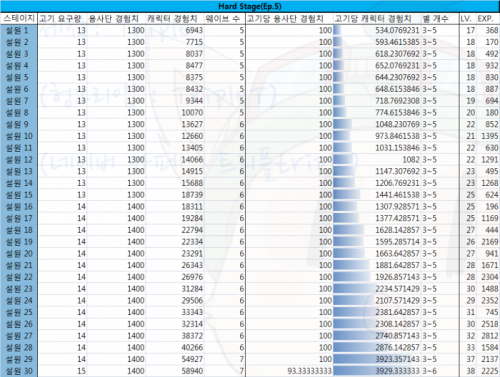Select the 스테이지 column header

(19, 18)
